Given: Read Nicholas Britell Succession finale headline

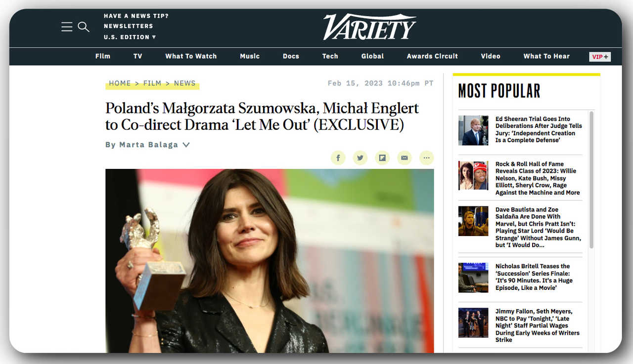Looking at the screenshot, I should [534, 277].
